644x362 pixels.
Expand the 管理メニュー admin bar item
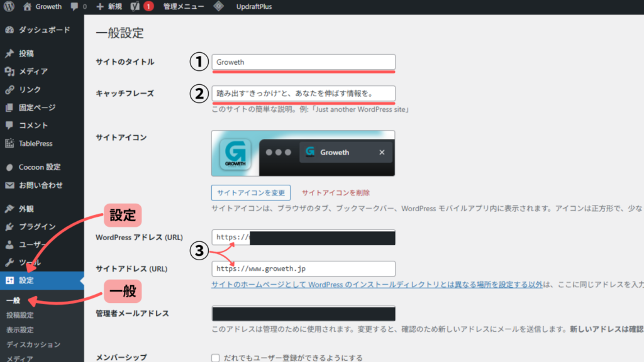(183, 8)
